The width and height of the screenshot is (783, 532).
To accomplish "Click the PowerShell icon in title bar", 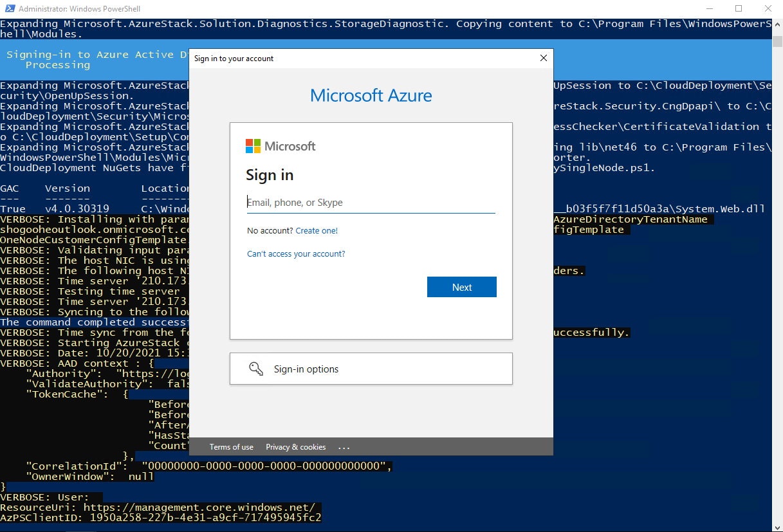I will [8, 9].
